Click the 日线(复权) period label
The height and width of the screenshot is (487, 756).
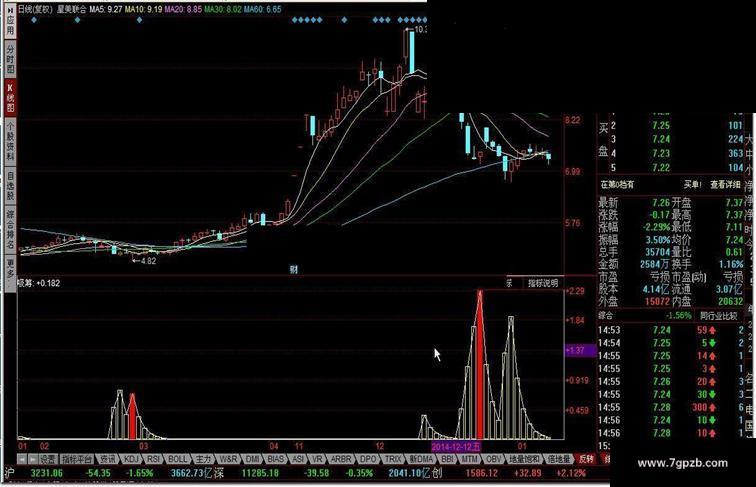pyautogui.click(x=35, y=9)
